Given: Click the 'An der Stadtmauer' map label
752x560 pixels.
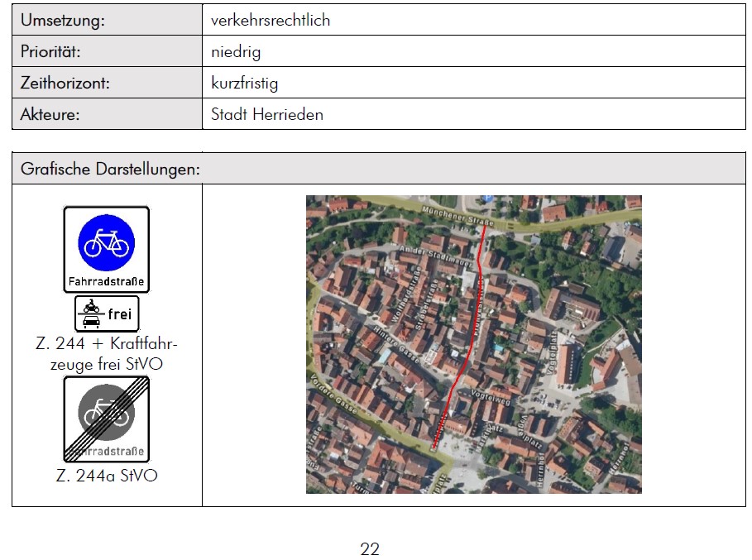Looking at the screenshot, I should (x=436, y=256).
